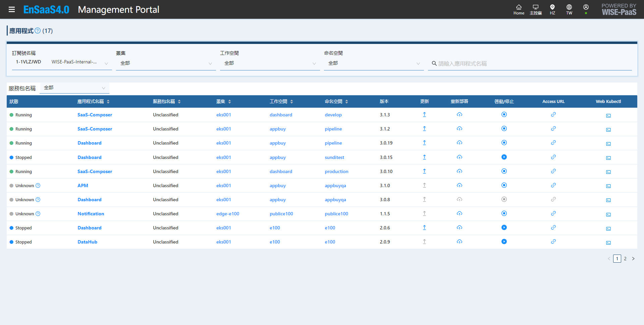644x325 pixels.
Task: Click the next page arrow
Action: click(x=633, y=259)
